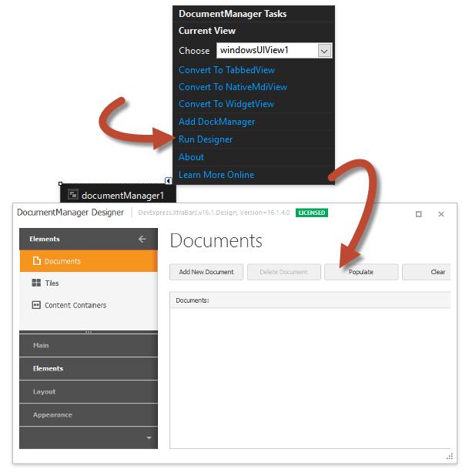Viewport: 469px width, 476px height.
Task: Open the Main navigation group
Action: [89, 346]
